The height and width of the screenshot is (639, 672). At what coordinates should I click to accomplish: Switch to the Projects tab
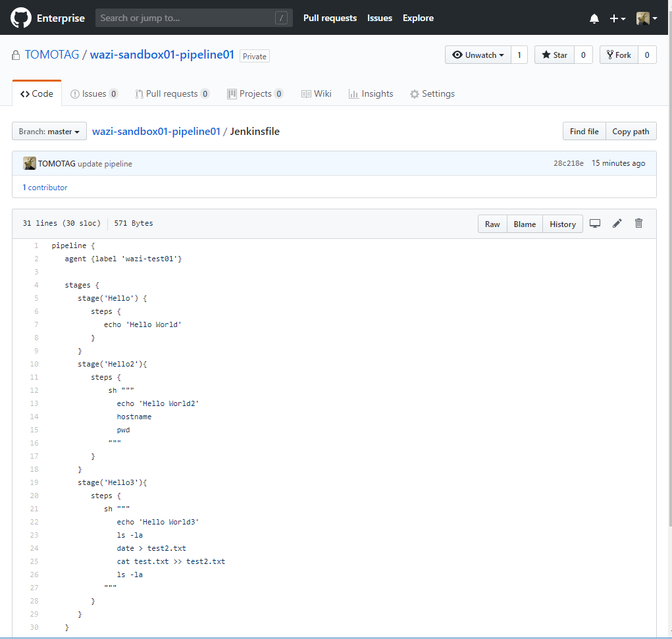pyautogui.click(x=255, y=93)
